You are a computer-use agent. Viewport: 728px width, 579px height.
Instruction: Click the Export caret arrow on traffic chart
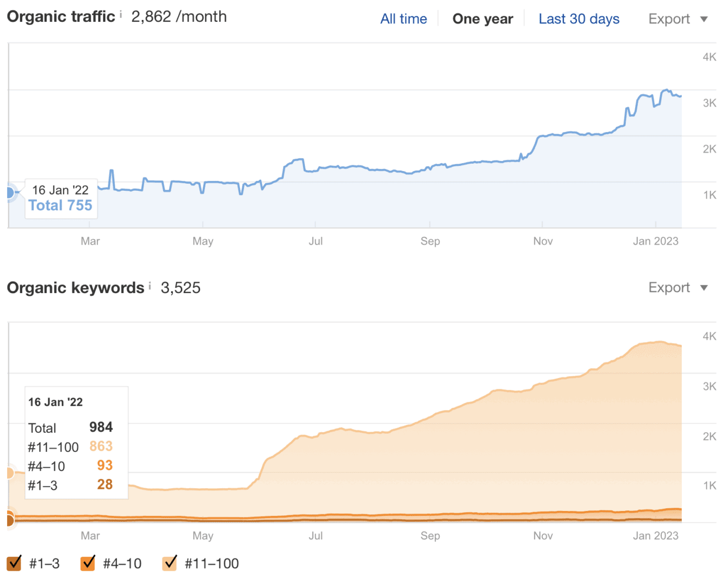705,18
